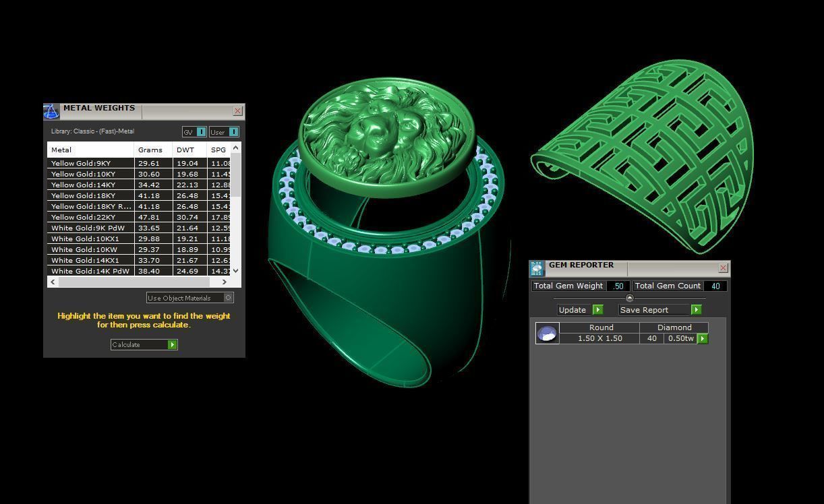Click the SPG column header
This screenshot has width=824, height=504.
[219, 150]
